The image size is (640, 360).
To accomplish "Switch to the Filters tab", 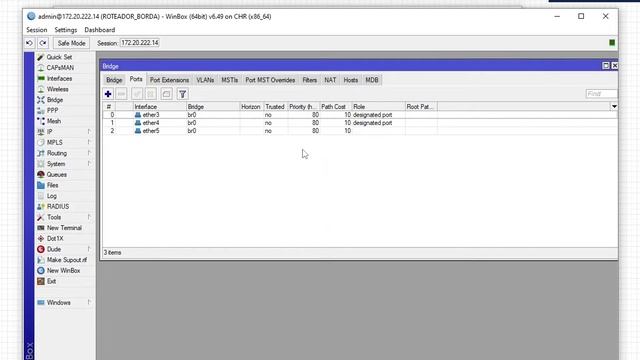I will 309,80.
